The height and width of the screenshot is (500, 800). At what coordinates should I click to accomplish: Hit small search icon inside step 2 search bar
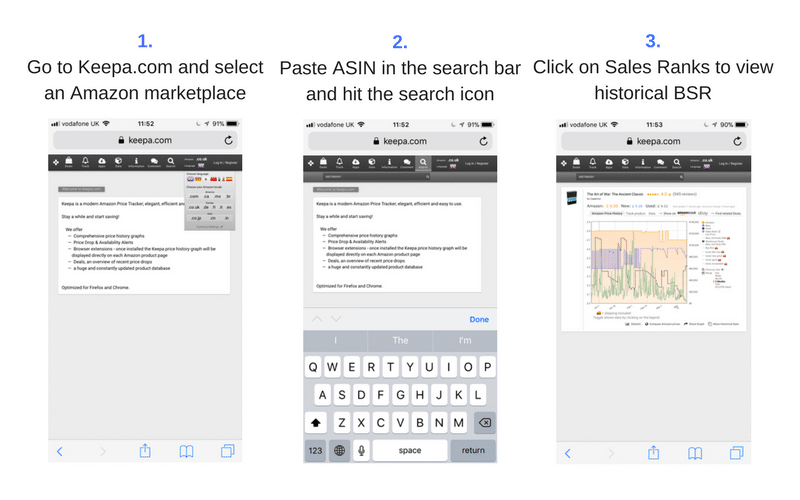428,177
